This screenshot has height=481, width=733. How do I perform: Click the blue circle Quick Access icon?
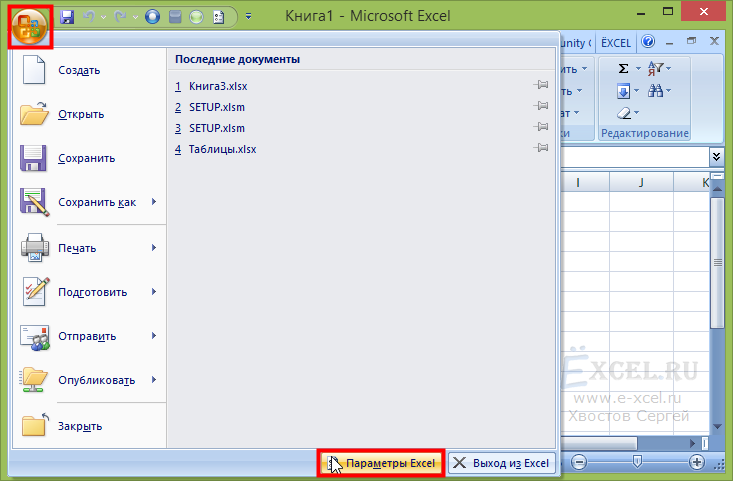tap(152, 17)
